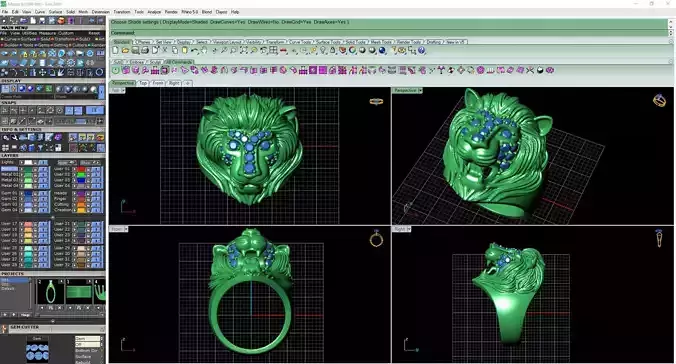Click the Cutting orange color swatch

point(81,204)
